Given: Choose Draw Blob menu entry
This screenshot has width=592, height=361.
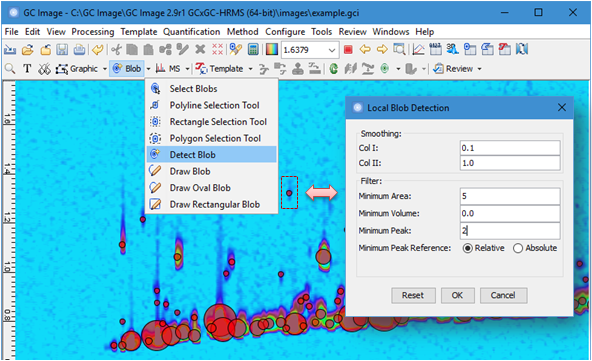Looking at the screenshot, I should (x=211, y=171).
